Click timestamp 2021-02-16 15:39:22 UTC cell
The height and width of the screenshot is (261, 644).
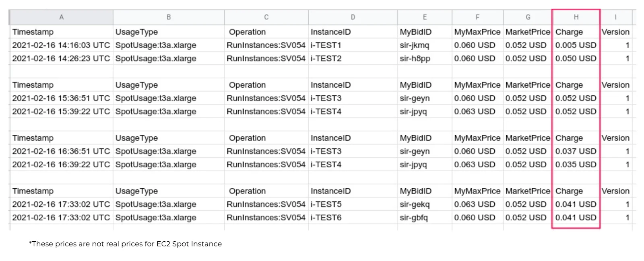[x=61, y=112]
